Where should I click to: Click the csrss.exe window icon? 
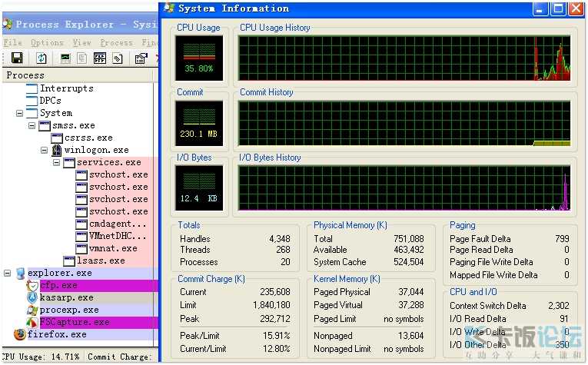point(57,138)
